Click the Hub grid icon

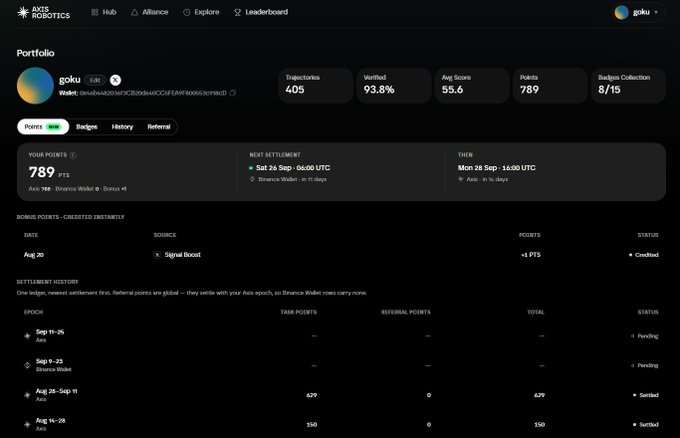(95, 12)
